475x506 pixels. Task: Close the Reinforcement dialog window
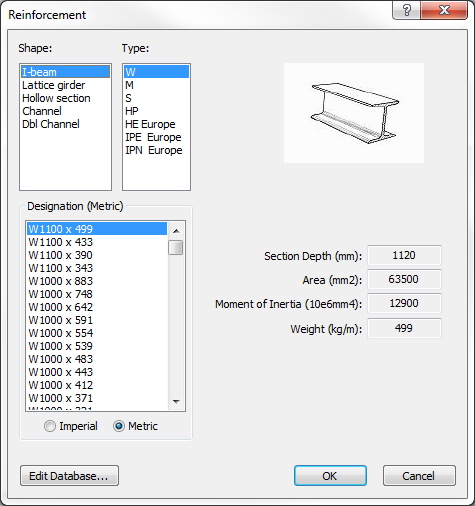coord(444,10)
